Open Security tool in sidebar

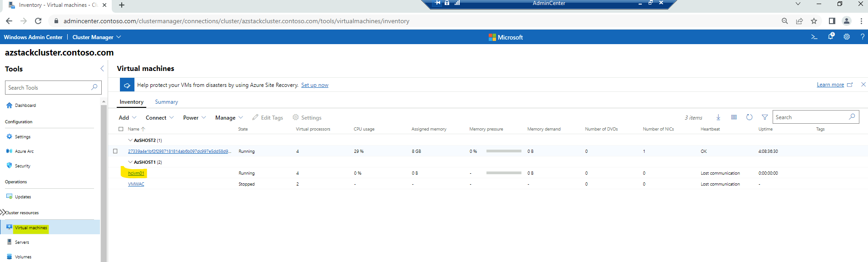(x=23, y=166)
